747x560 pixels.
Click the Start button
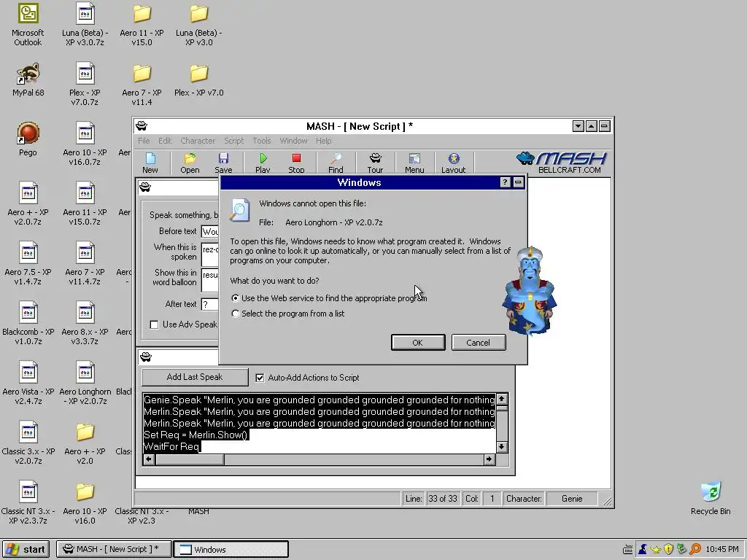tap(26, 549)
